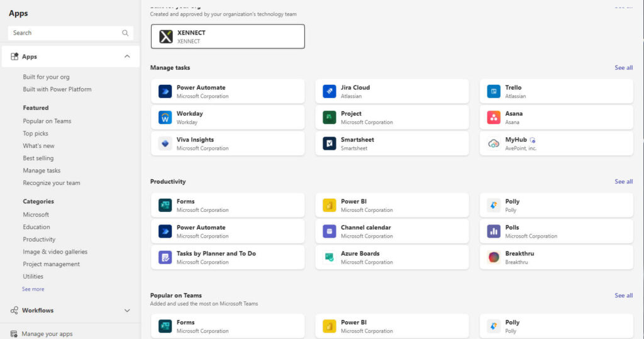This screenshot has width=644, height=339.
Task: Click See all for Productivity
Action: click(623, 182)
